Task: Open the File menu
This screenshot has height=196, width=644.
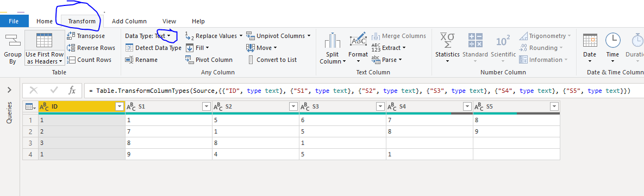Action: click(x=14, y=21)
